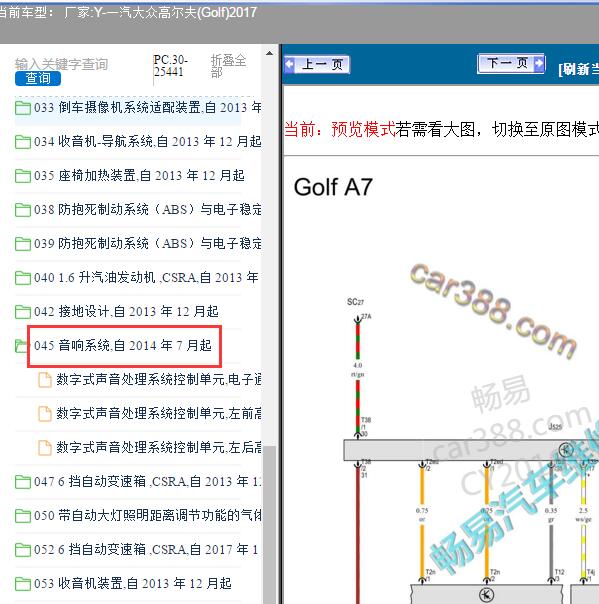Open folder icon for 038 防抱死制动系统
599x604 pixels.
(23, 210)
